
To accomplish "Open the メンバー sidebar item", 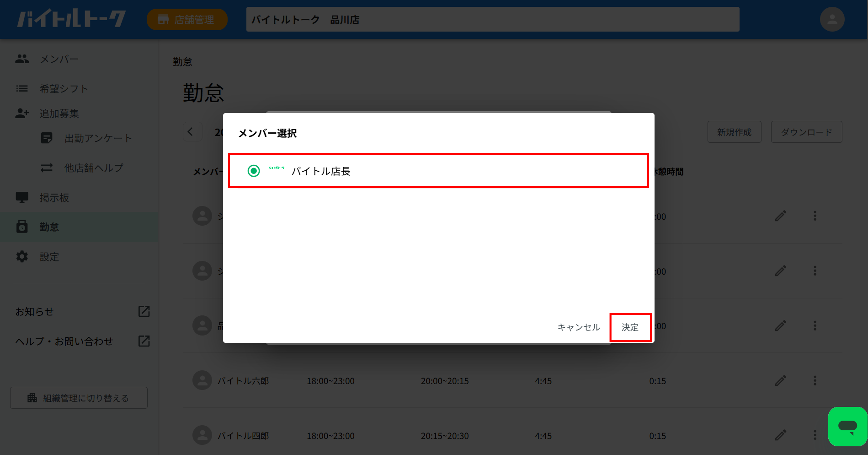I will (79, 59).
